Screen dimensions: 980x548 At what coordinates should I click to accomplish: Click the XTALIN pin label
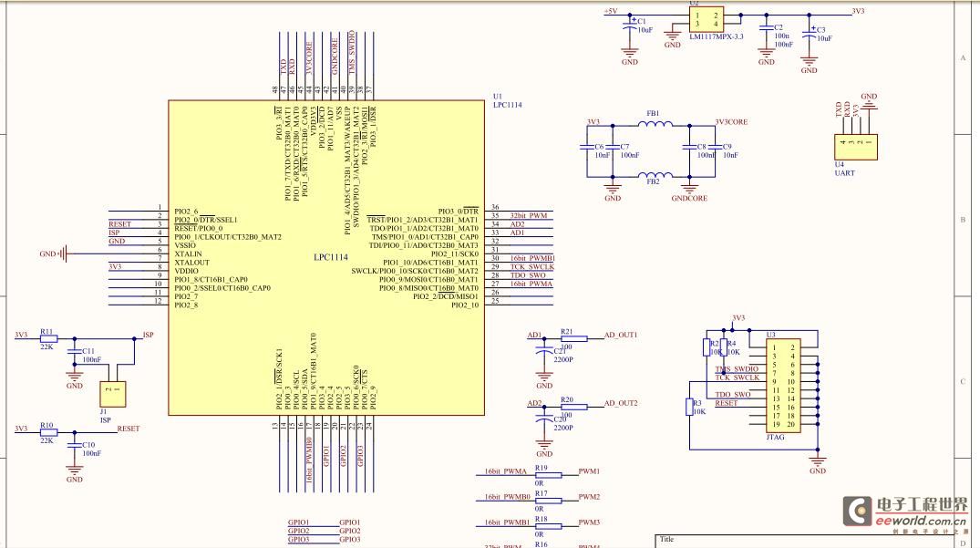(x=188, y=254)
